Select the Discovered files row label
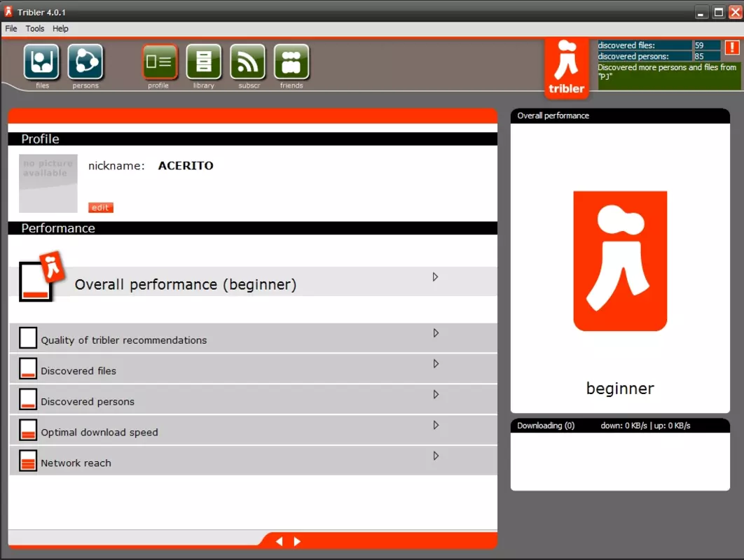This screenshot has width=744, height=560. (x=78, y=371)
